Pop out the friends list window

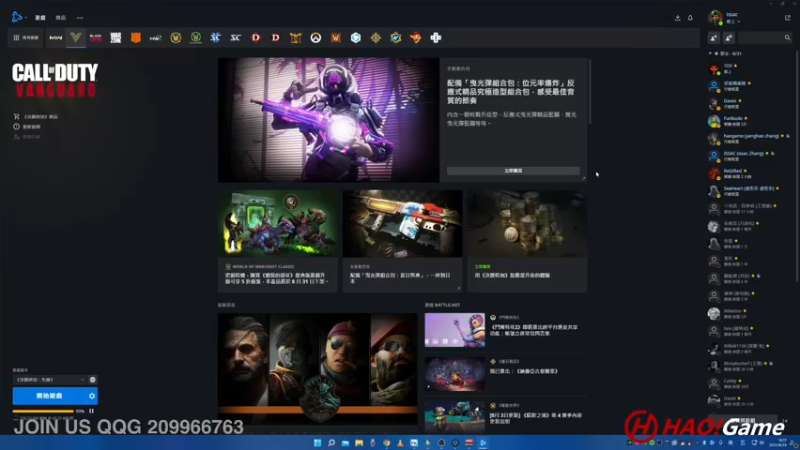click(787, 18)
